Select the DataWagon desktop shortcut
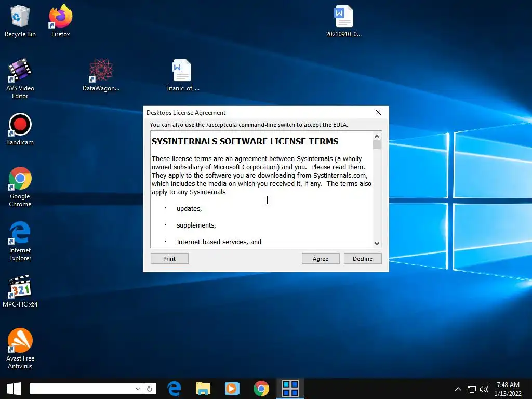This screenshot has width=532, height=399. point(101,75)
